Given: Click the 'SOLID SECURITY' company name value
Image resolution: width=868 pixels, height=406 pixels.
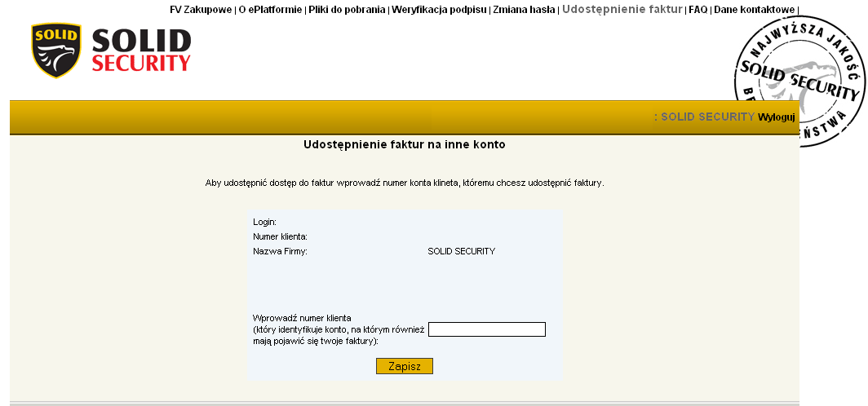Looking at the screenshot, I should (461, 251).
